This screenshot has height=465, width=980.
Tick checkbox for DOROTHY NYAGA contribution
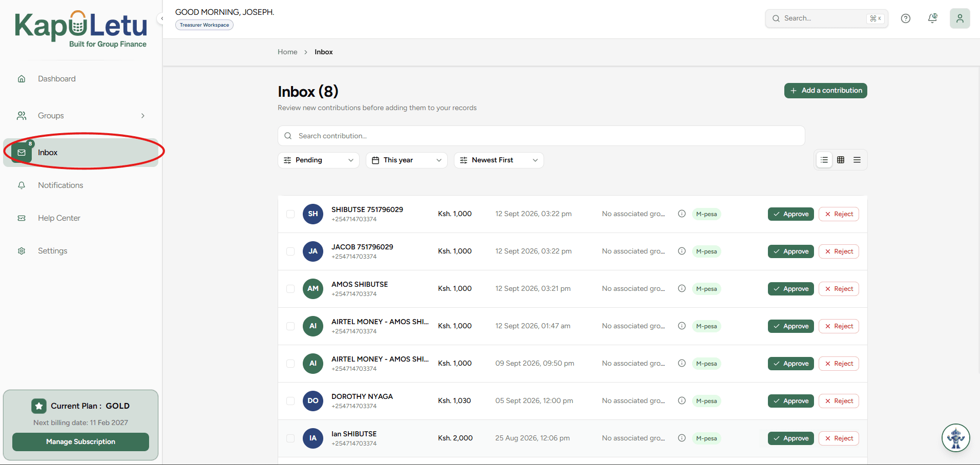pos(290,401)
